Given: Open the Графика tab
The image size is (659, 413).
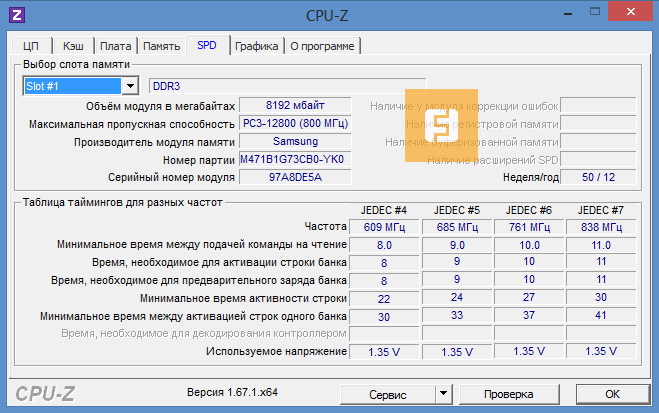Looking at the screenshot, I should click(257, 45).
